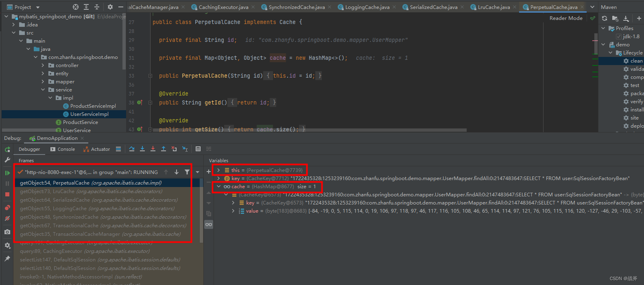This screenshot has height=285, width=644.
Task: Collapse the Maven Lifecycle node
Action: pyautogui.click(x=610, y=53)
